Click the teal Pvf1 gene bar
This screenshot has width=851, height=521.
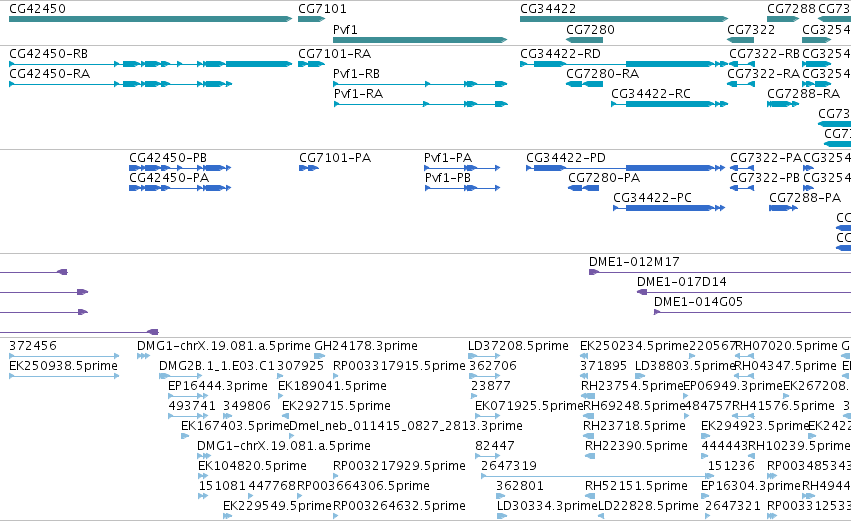[x=420, y=40]
